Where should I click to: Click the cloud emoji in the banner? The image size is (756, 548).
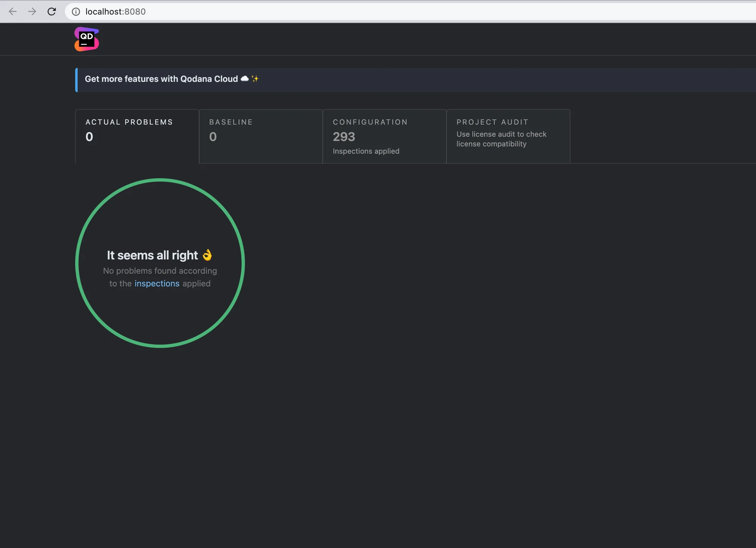pos(245,79)
